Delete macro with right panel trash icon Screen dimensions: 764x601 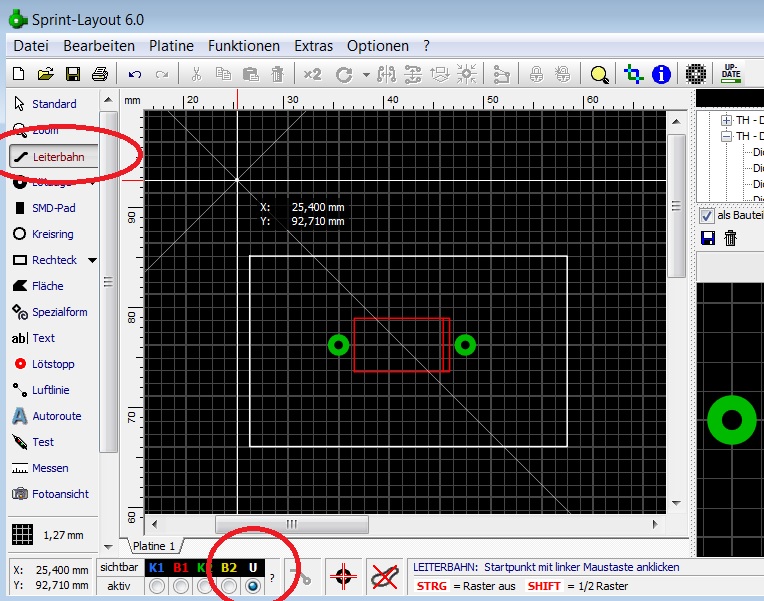pos(730,238)
